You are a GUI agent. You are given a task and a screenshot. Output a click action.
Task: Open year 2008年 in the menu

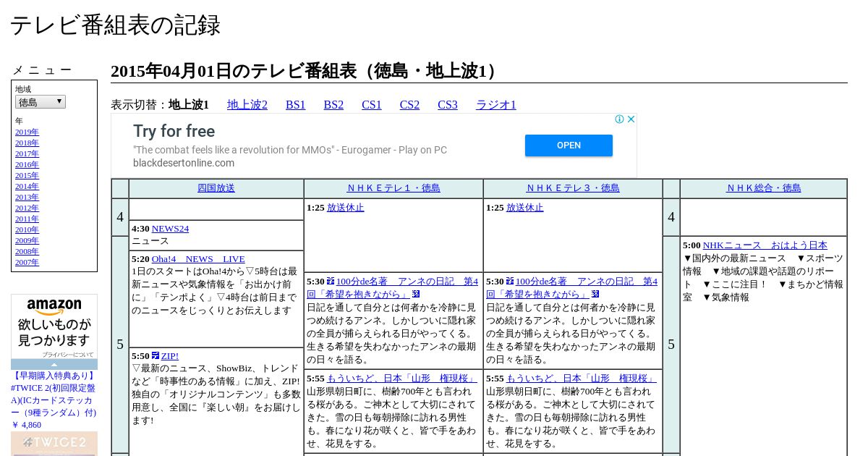[x=27, y=252]
